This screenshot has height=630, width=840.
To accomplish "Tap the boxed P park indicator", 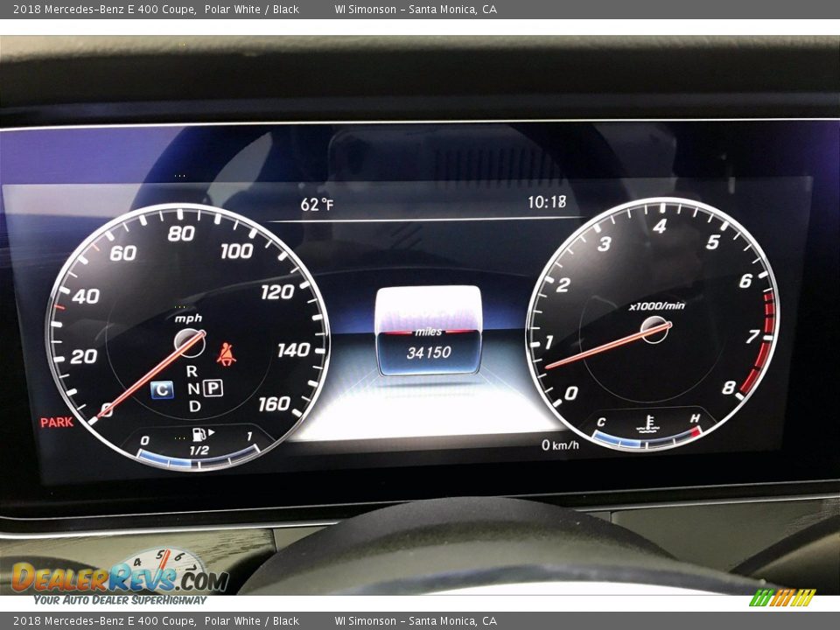I will (x=213, y=388).
